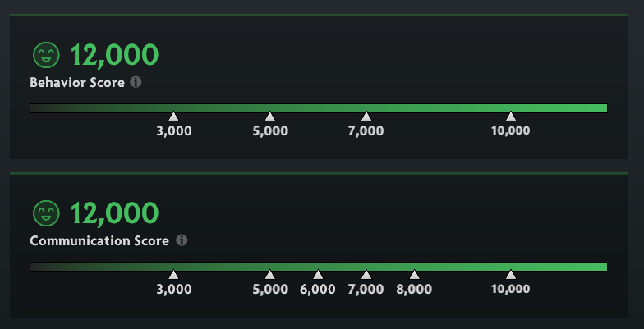The height and width of the screenshot is (329, 644).
Task: Click the Behavior Score smiley face icon
Action: pyautogui.click(x=47, y=56)
